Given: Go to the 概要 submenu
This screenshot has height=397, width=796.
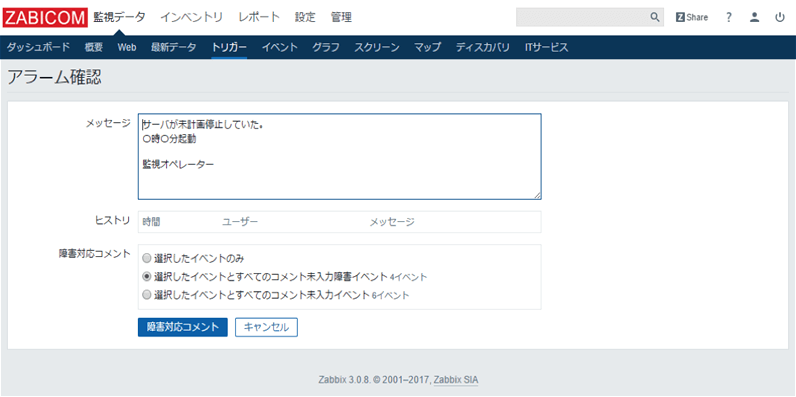Looking at the screenshot, I should point(94,48).
